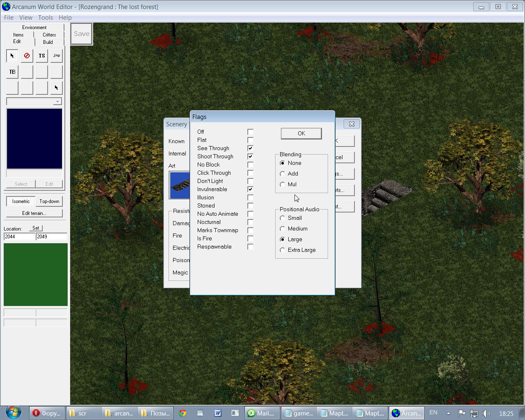This screenshot has width=525, height=420.
Task: Select the Add blending option
Action: pos(283,174)
